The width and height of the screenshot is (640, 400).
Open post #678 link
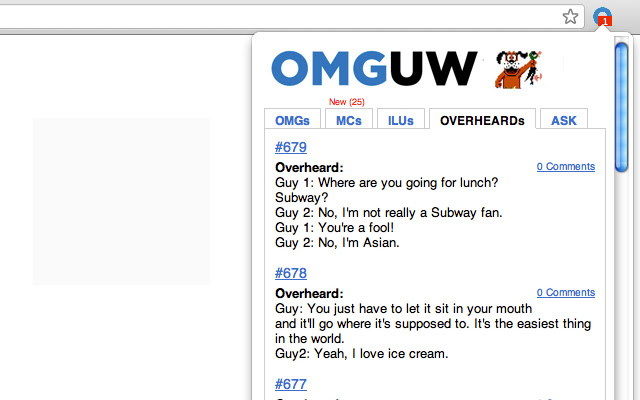pos(291,273)
